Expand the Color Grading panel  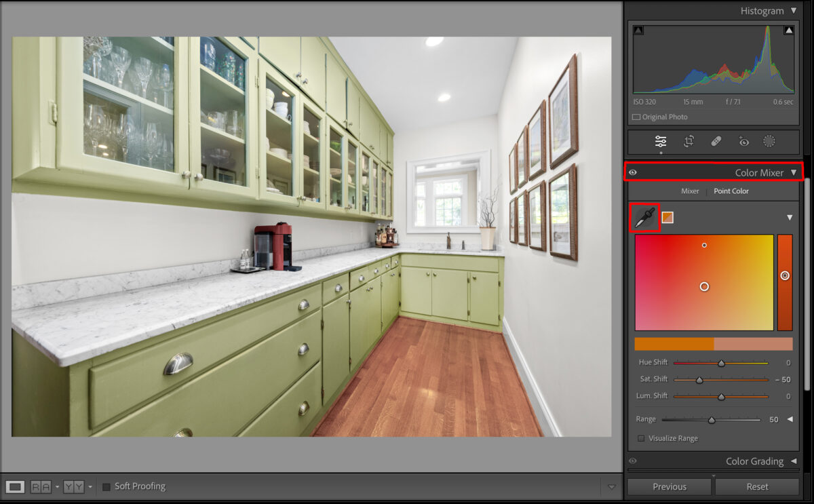pyautogui.click(x=794, y=461)
